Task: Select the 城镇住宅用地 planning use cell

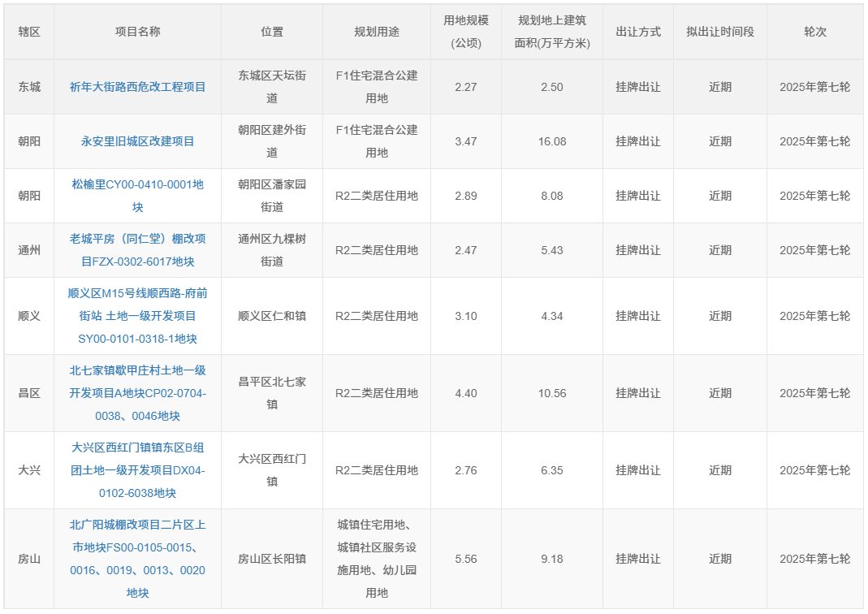Action: click(x=377, y=559)
